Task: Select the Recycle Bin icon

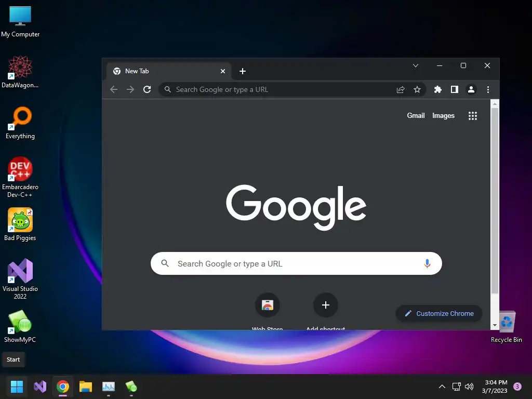Action: click(506, 327)
